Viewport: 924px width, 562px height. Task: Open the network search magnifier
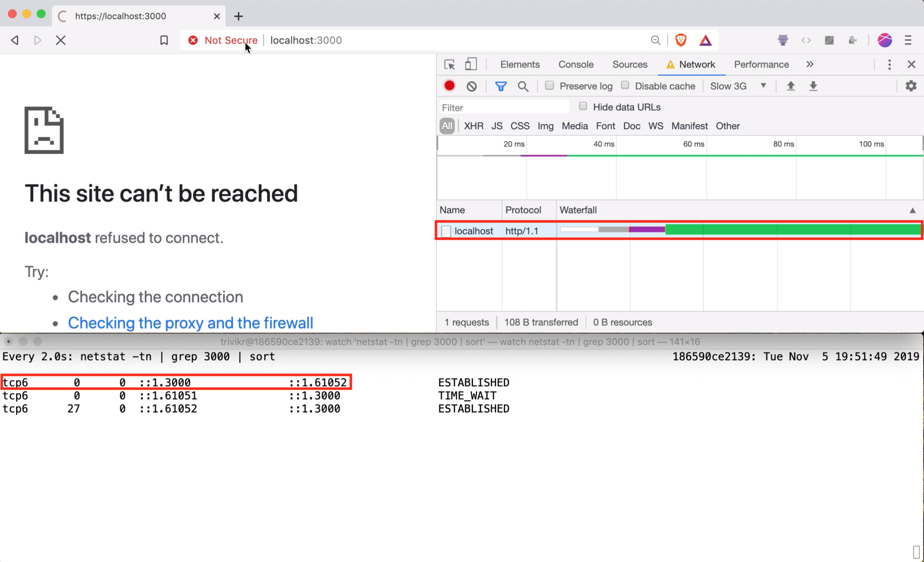pos(523,86)
